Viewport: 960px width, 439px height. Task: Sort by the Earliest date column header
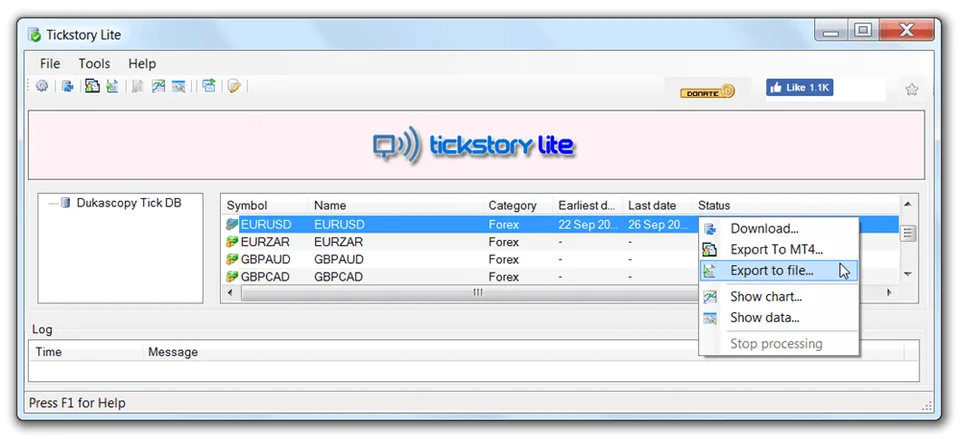pyautogui.click(x=588, y=205)
